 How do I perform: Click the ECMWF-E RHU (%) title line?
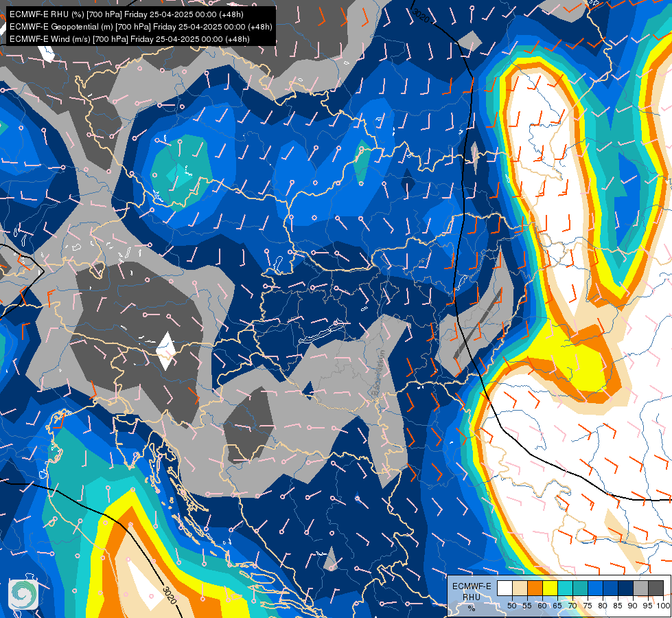click(x=126, y=14)
